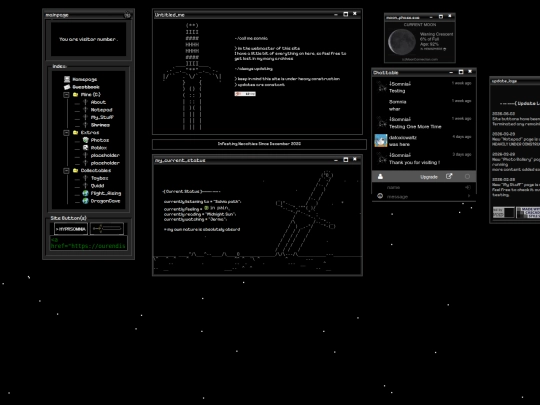540x405 pixels.
Task: Open the Photos recycle bin icon
Action: pyautogui.click(x=86, y=140)
